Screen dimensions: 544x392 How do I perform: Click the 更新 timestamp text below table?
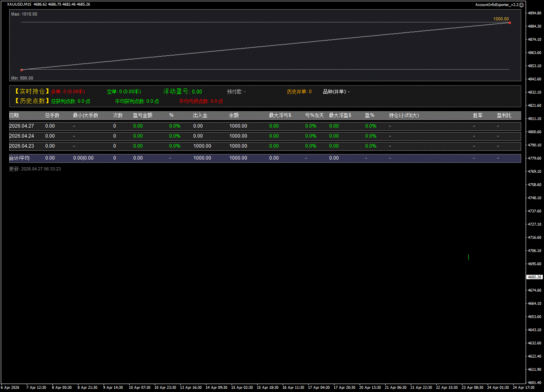click(35, 169)
